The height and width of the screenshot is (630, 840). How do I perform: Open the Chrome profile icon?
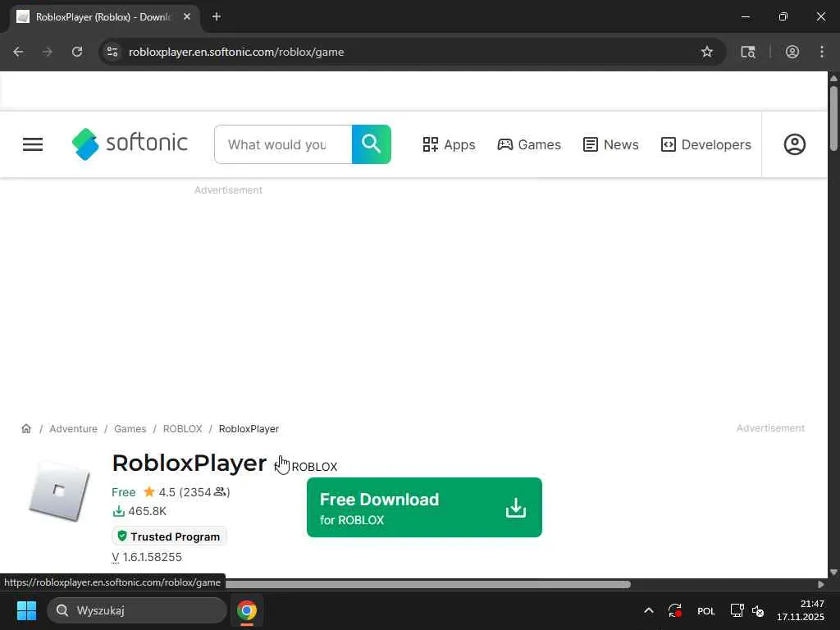point(792,52)
